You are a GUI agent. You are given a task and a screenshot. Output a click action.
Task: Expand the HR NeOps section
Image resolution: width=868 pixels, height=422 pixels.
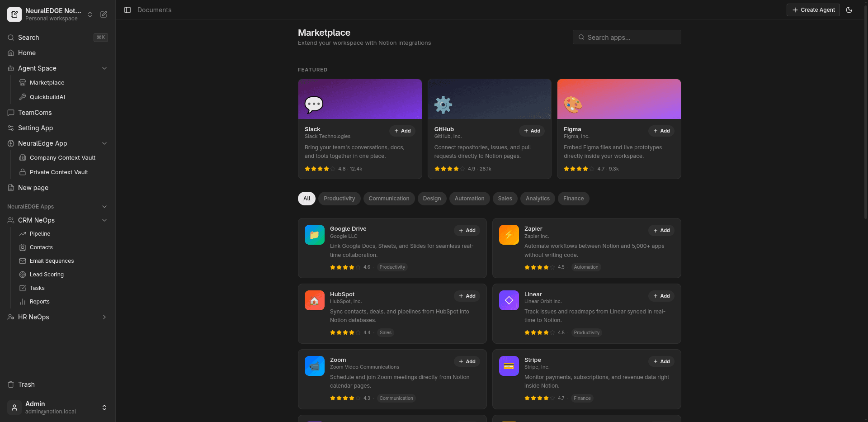104,317
